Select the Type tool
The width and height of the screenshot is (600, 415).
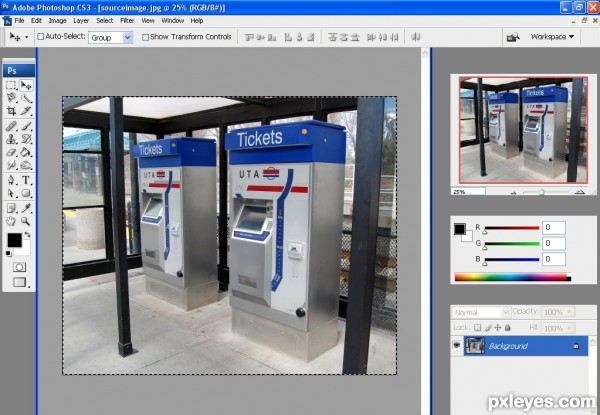tap(26, 180)
